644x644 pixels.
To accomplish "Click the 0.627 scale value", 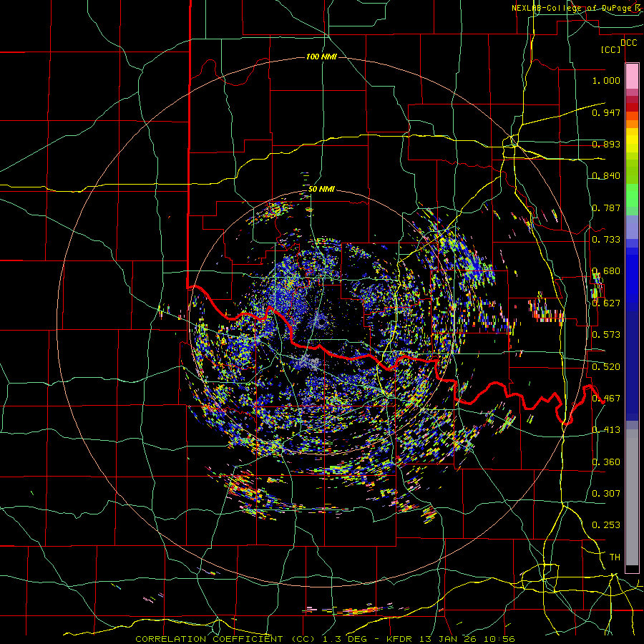I will [606, 303].
